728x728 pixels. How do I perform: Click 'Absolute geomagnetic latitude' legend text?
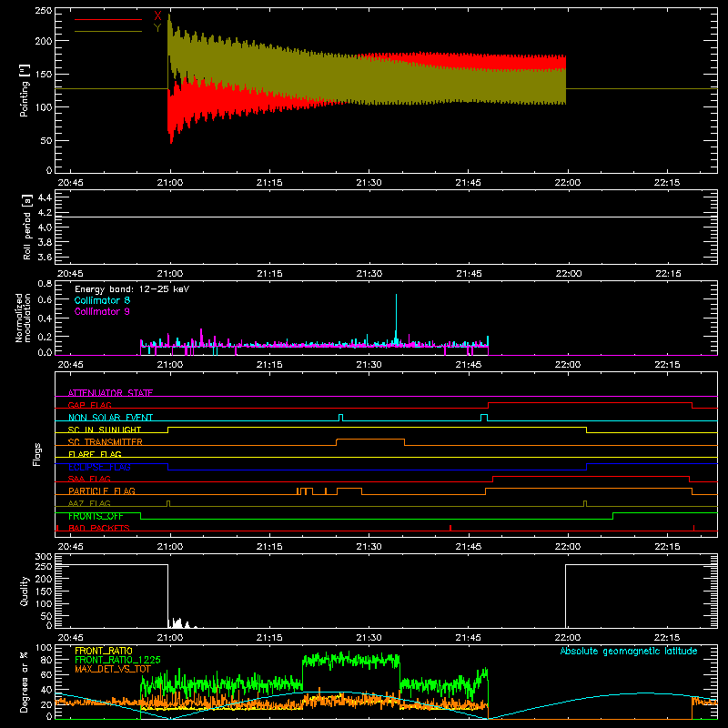629,651
